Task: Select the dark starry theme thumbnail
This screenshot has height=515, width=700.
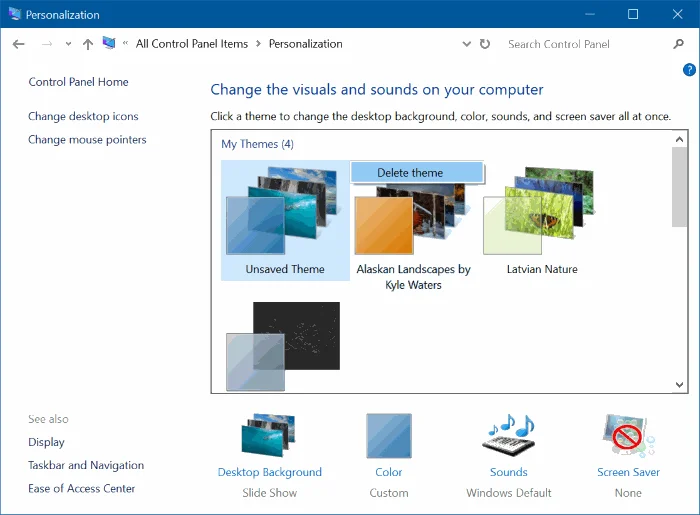Action: [x=283, y=346]
